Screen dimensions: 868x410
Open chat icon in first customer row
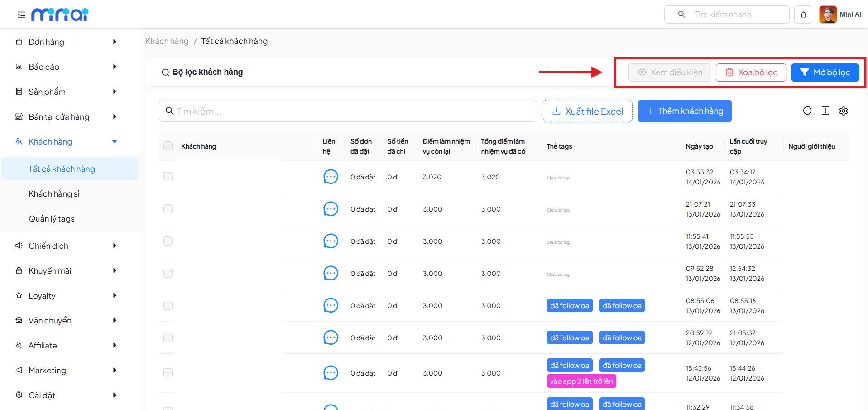pos(331,177)
